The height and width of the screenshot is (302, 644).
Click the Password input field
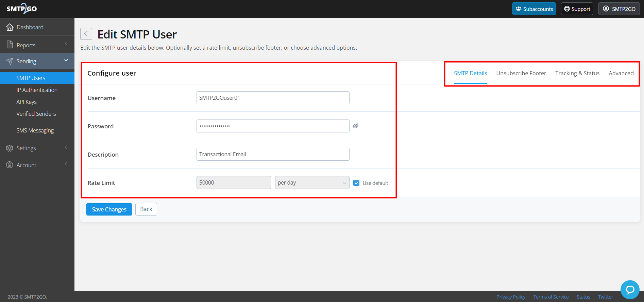(273, 126)
